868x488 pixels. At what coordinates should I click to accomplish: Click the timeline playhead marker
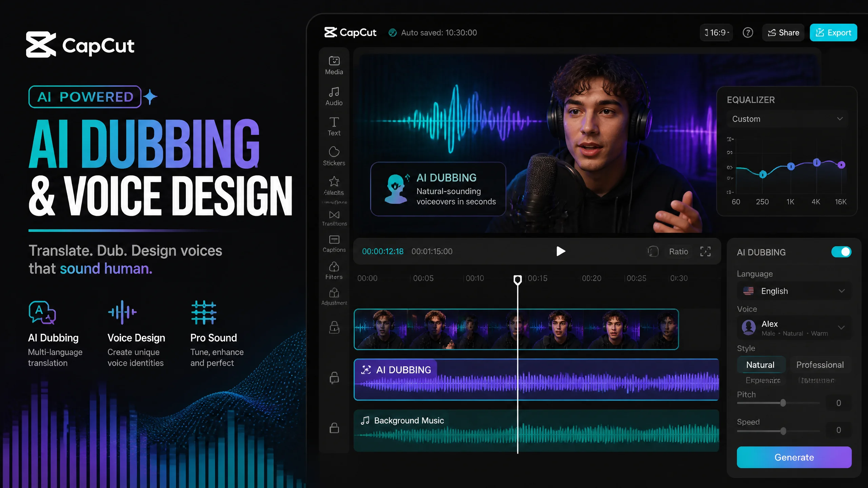click(517, 280)
